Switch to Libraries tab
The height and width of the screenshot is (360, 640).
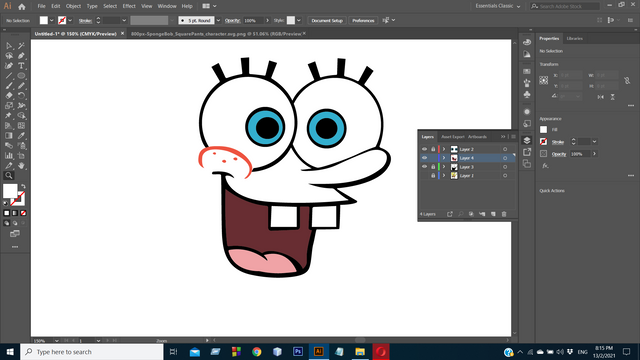(574, 38)
